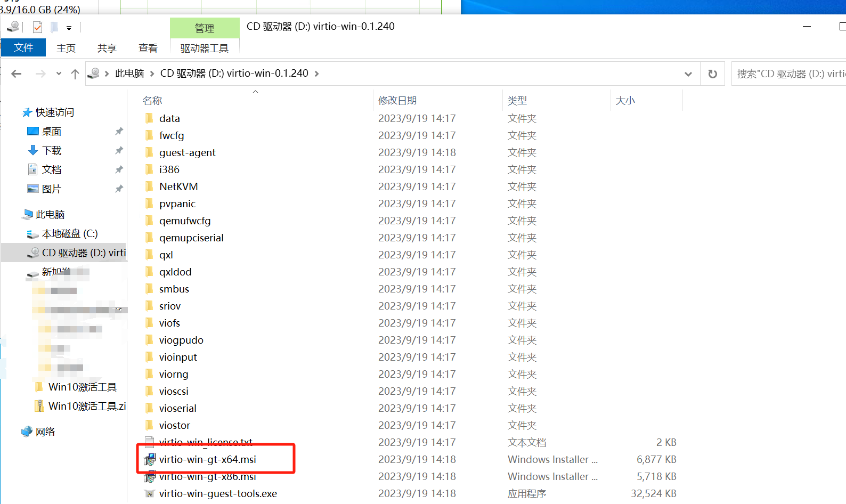Screen dimensions: 846x504
Task: Switch to the 共享 ribbon tab
Action: tap(107, 48)
